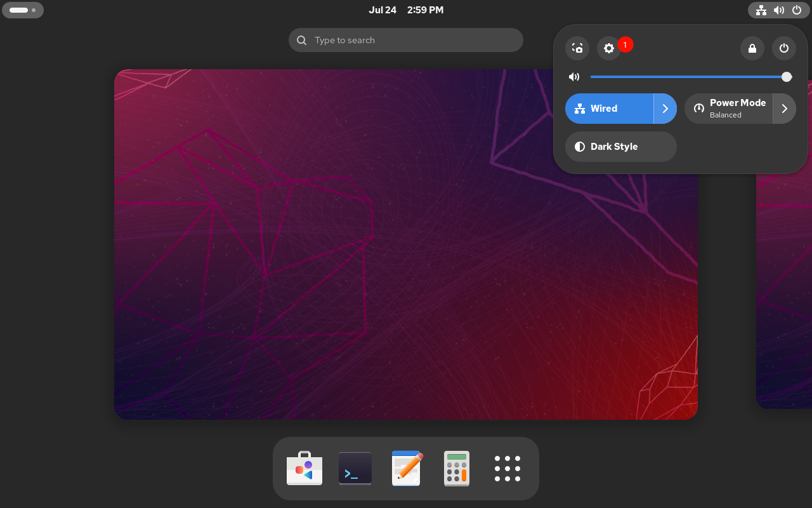
Task: Open the Text Editor dock icon
Action: pos(407,468)
